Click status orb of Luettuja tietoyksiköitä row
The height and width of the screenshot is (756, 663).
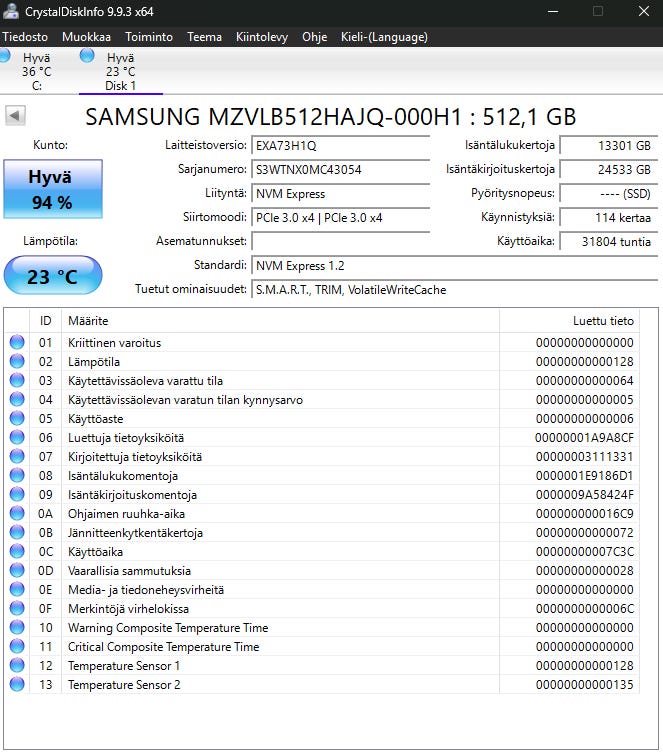pyautogui.click(x=17, y=437)
